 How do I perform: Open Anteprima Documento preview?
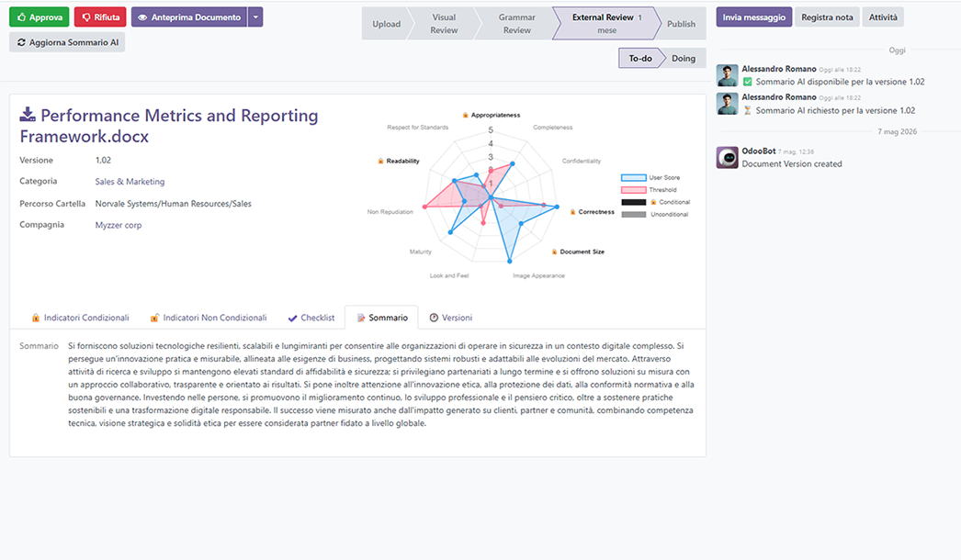189,17
